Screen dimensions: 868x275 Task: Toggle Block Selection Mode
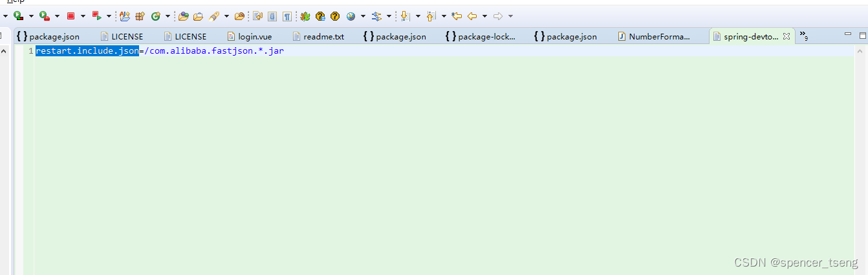click(272, 16)
